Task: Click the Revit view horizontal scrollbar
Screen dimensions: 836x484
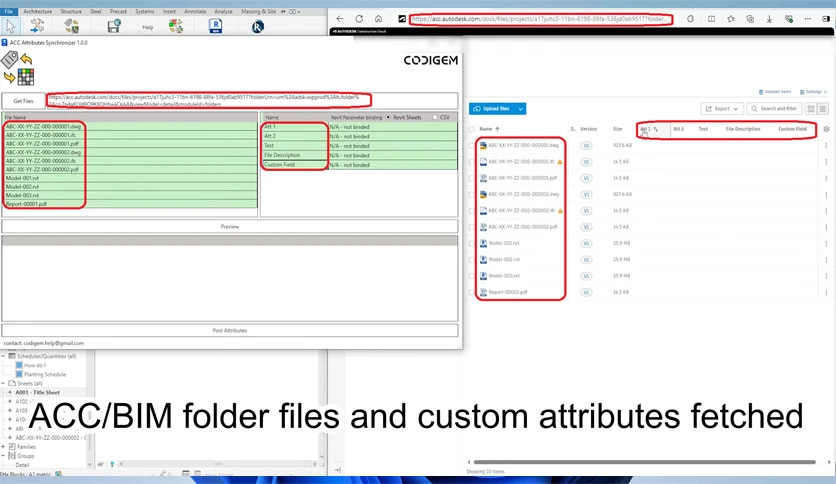Action: (x=218, y=464)
